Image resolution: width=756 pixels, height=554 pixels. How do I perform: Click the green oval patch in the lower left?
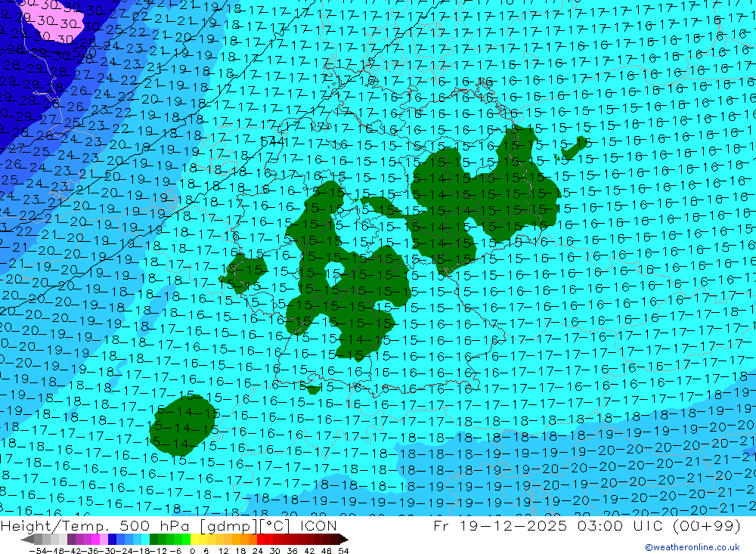click(180, 429)
